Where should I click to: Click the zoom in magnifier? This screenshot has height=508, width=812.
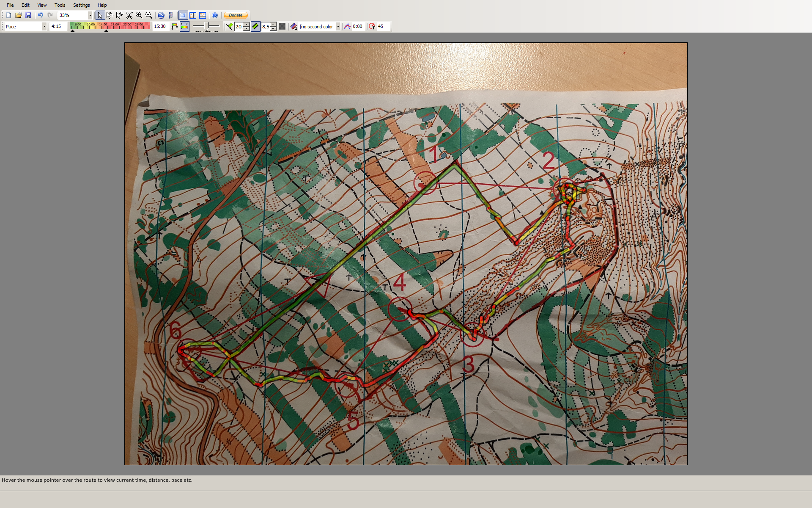(x=139, y=15)
